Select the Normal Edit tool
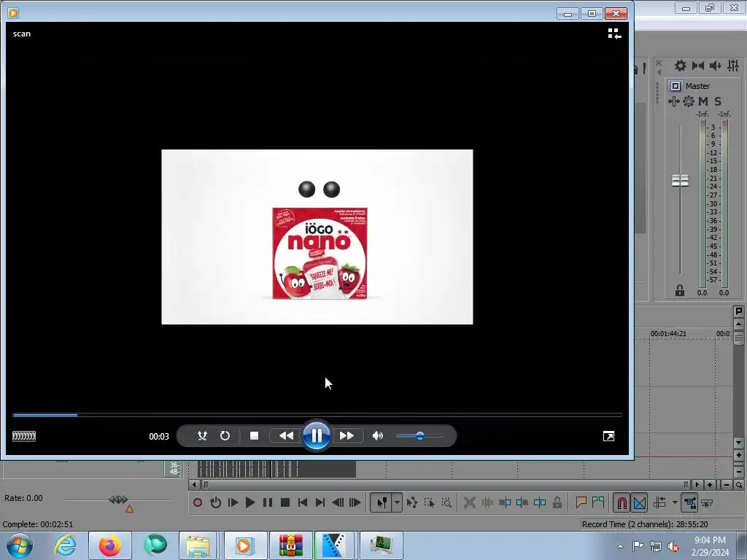The image size is (747, 560). click(x=382, y=502)
